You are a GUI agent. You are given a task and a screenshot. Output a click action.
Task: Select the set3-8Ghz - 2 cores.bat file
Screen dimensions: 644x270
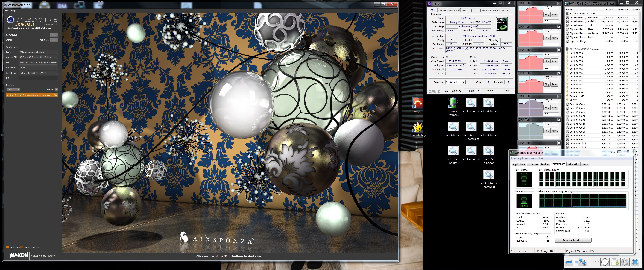point(489,179)
